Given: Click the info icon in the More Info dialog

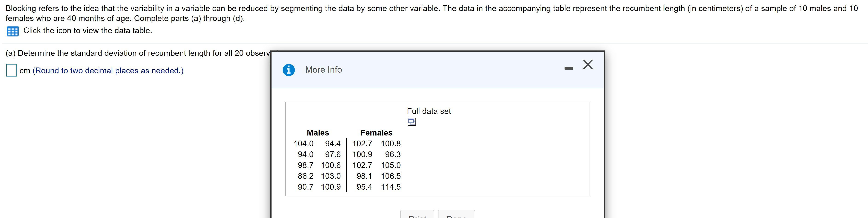Looking at the screenshot, I should pos(289,70).
